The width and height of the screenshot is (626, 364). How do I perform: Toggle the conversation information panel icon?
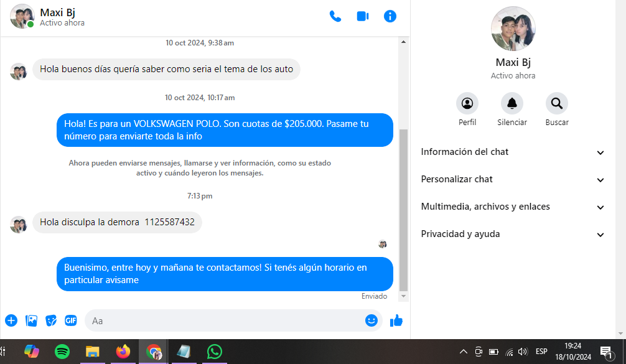pos(390,16)
